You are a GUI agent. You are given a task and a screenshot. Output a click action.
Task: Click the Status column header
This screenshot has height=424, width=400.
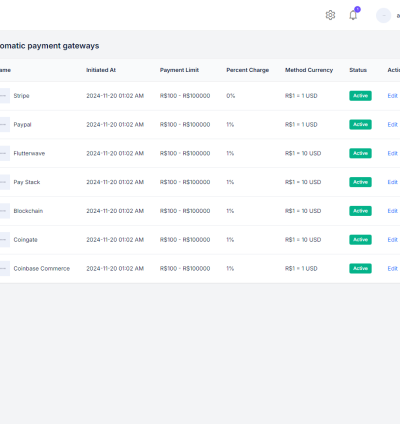click(x=358, y=70)
